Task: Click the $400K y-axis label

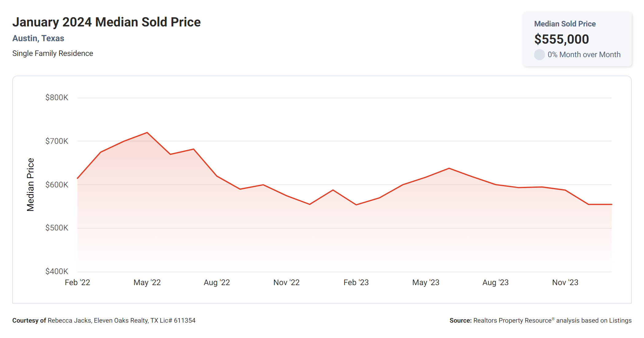Action: click(57, 272)
